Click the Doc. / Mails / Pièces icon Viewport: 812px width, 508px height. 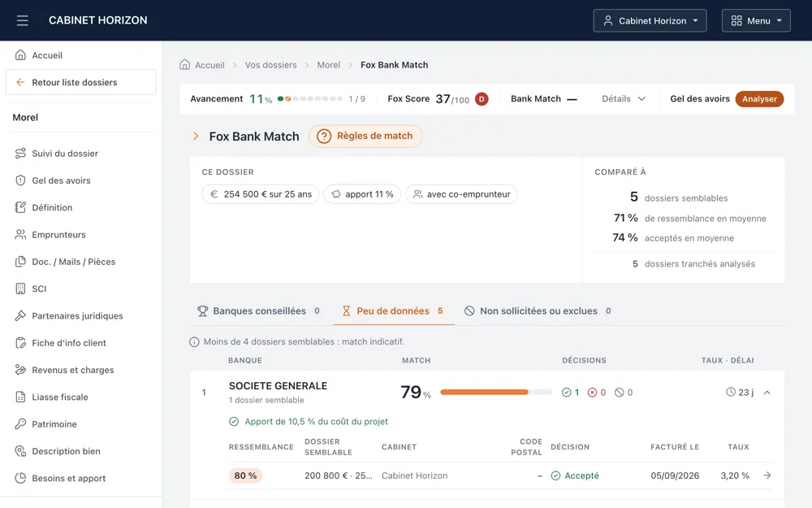(x=20, y=262)
